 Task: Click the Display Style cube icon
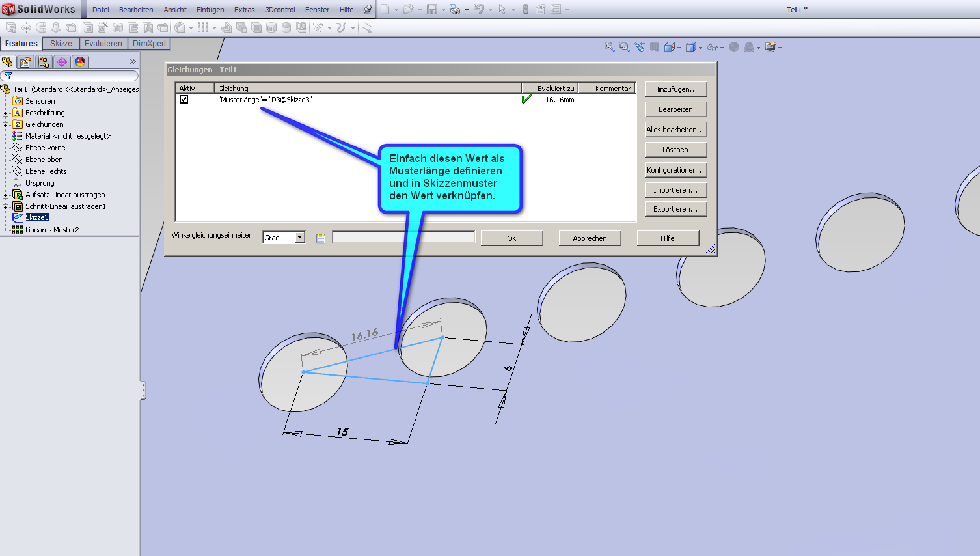pyautogui.click(x=691, y=47)
